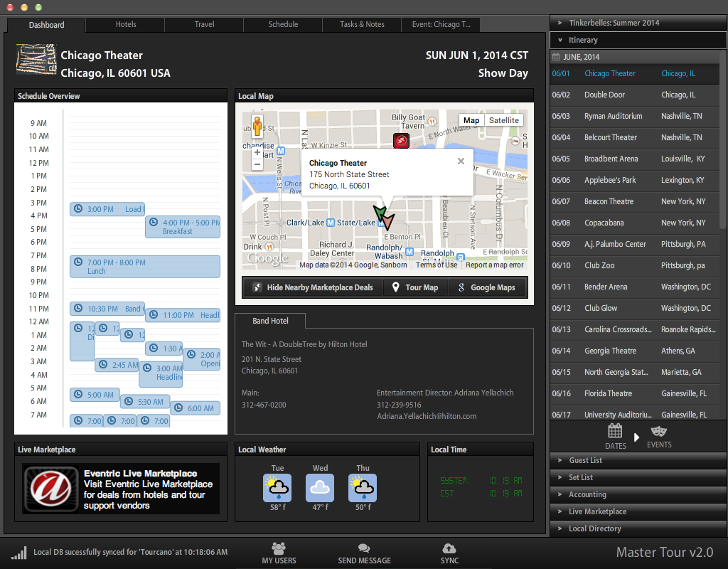Screen dimensions: 728x569
Task: Open the My Users icon
Action: pyautogui.click(x=279, y=547)
